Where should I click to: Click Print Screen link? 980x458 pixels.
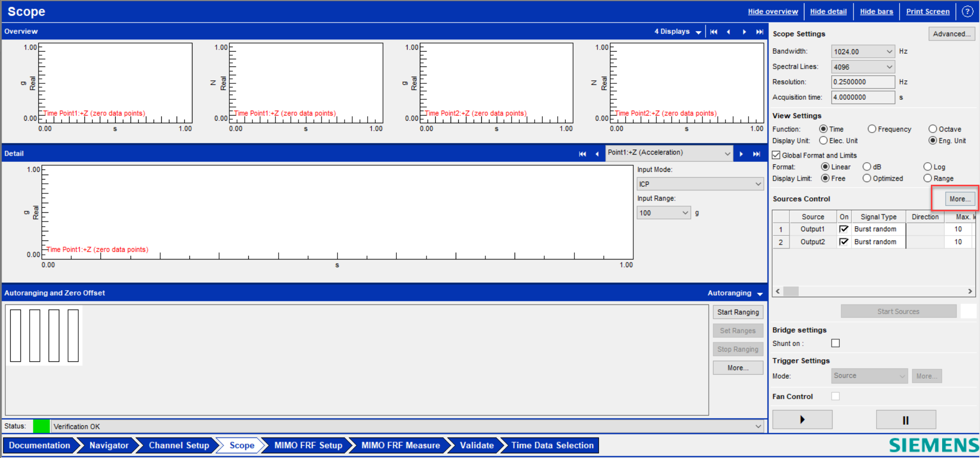pos(928,11)
